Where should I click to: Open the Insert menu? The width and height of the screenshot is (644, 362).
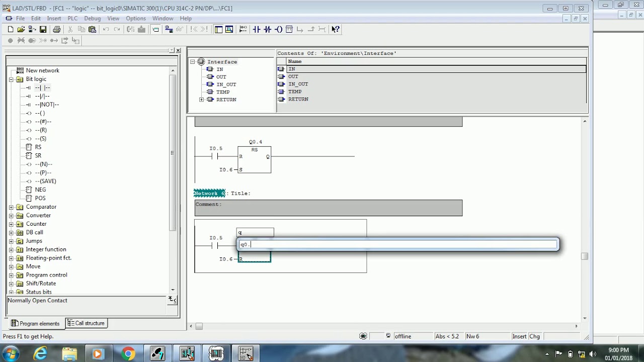[x=54, y=19]
